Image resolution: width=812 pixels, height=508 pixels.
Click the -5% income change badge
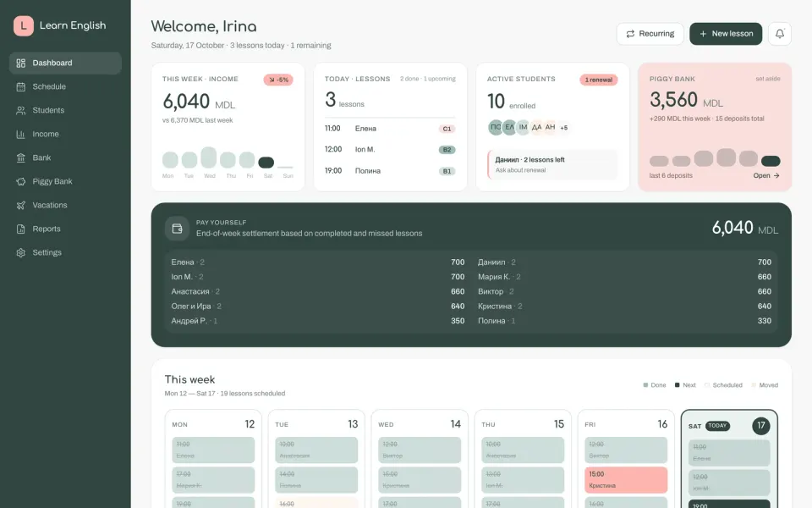(278, 80)
